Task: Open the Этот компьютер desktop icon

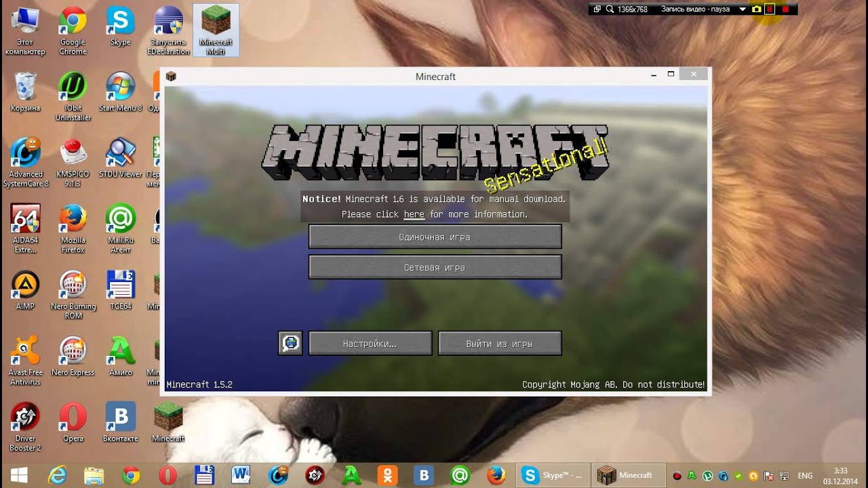Action: [x=25, y=31]
